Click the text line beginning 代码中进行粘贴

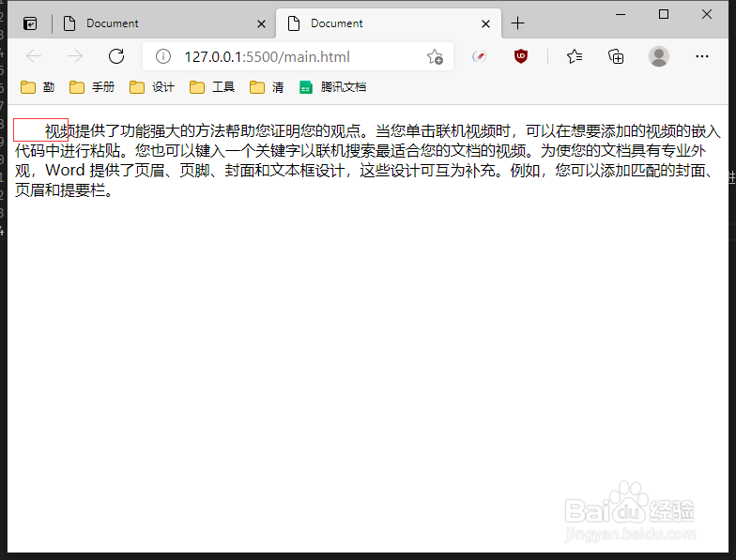360,150
